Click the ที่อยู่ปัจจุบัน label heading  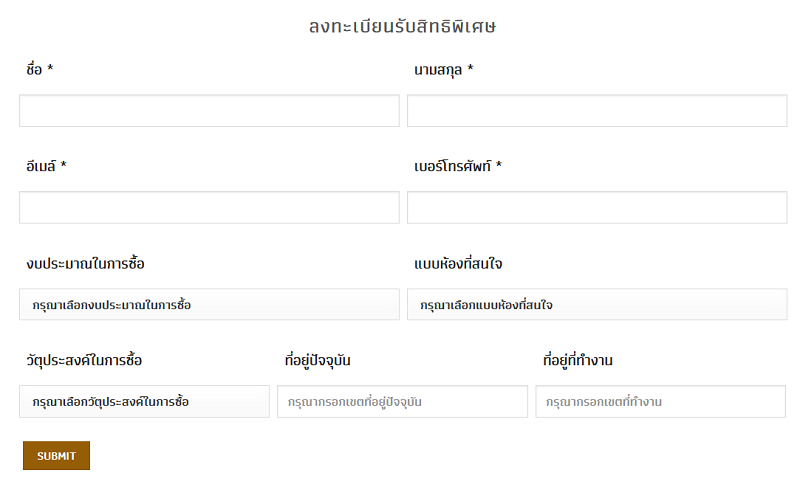coord(318,360)
